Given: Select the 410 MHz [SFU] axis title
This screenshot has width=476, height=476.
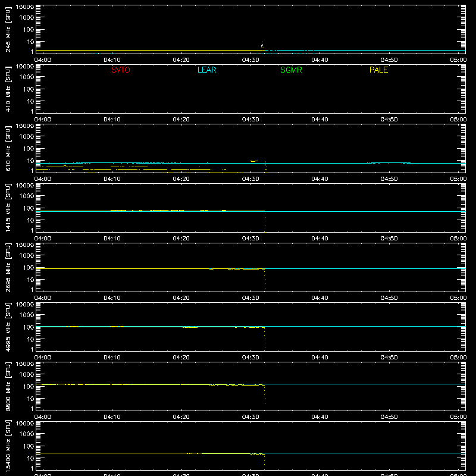Looking at the screenshot, I should click(x=8, y=89).
